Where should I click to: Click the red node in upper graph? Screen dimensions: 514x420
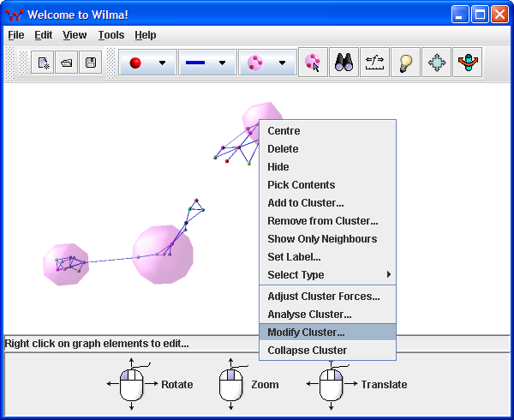pyautogui.click(x=226, y=161)
